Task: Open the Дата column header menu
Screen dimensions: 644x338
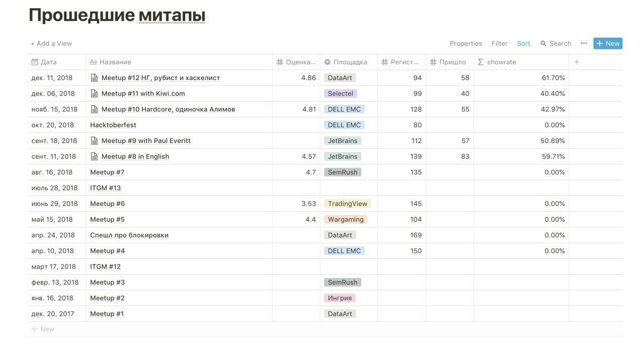Action: tap(57, 62)
